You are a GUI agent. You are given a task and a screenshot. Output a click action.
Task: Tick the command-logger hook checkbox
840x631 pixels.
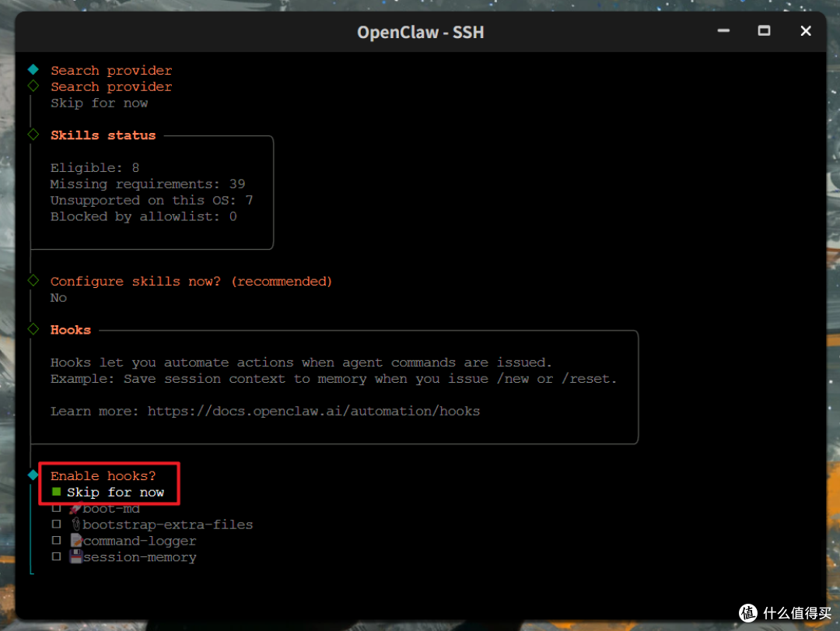click(x=56, y=541)
